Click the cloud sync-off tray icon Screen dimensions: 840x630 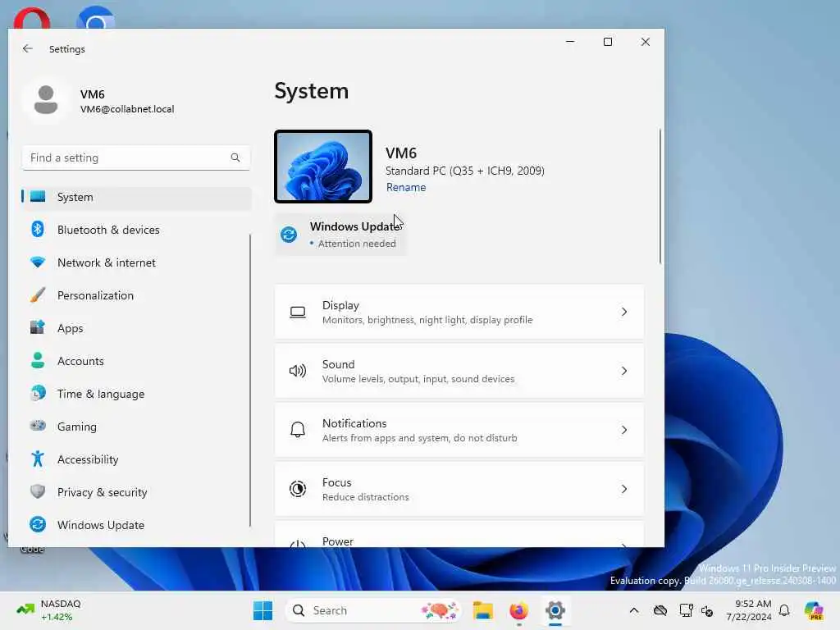[x=660, y=610]
